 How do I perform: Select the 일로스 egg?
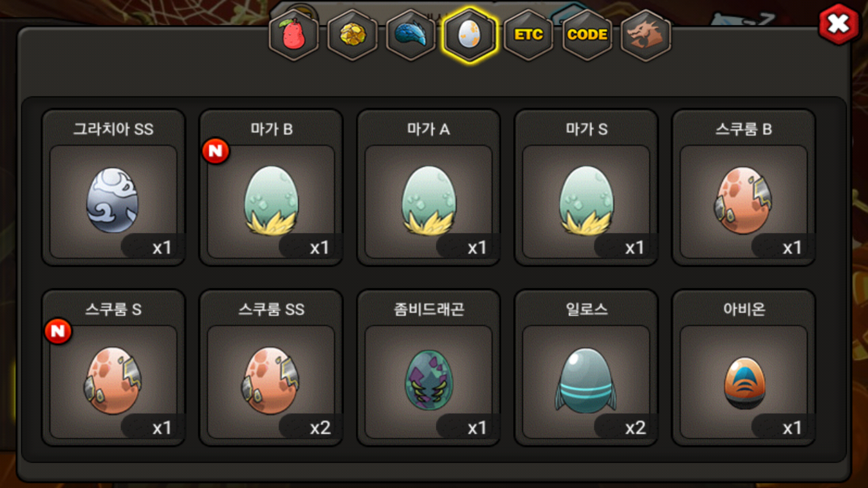tap(586, 368)
